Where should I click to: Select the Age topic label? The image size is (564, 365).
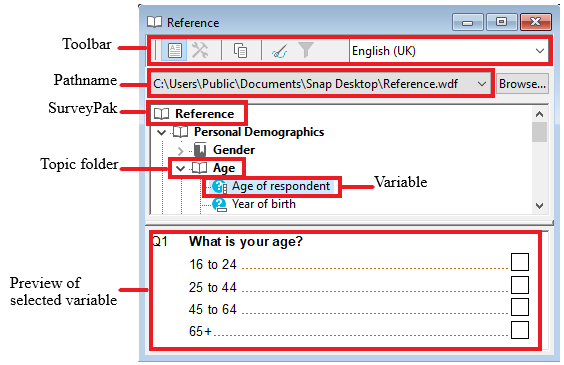(224, 168)
